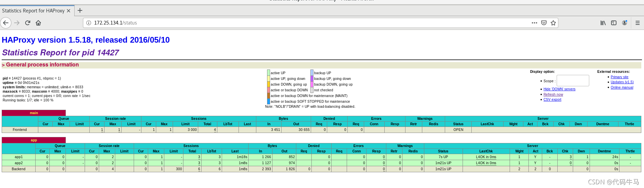Click the OPEN status of Frontend
644x188 pixels.
coord(458,130)
